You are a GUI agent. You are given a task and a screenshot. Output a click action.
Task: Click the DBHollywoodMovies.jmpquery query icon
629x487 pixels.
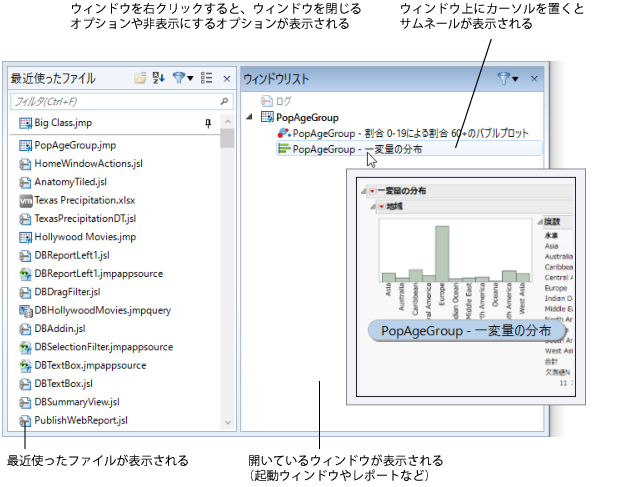26,311
